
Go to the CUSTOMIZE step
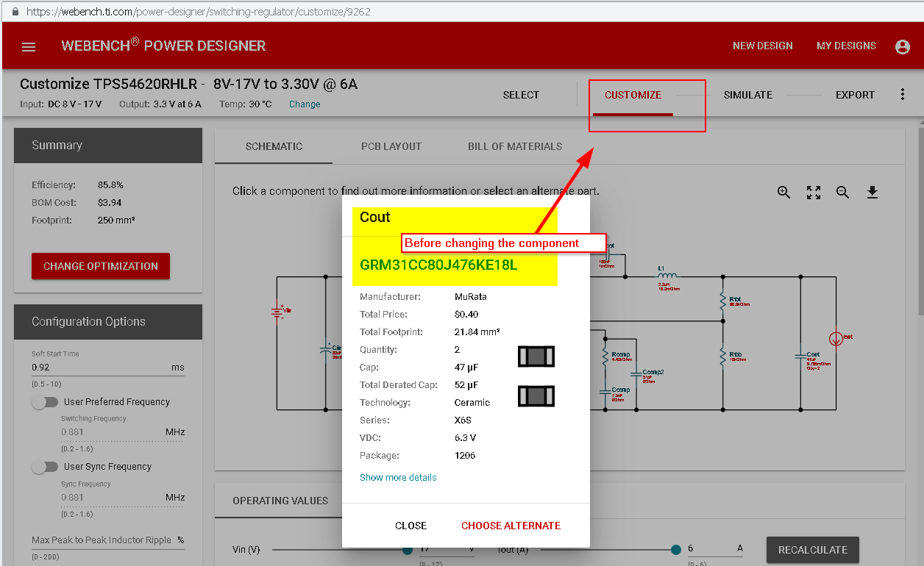coord(633,95)
